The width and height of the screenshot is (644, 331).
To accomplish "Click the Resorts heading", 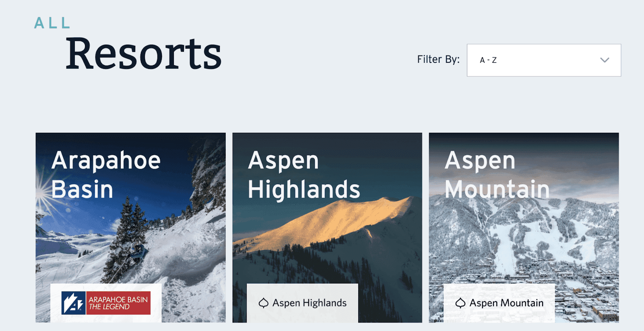I will click(x=144, y=54).
